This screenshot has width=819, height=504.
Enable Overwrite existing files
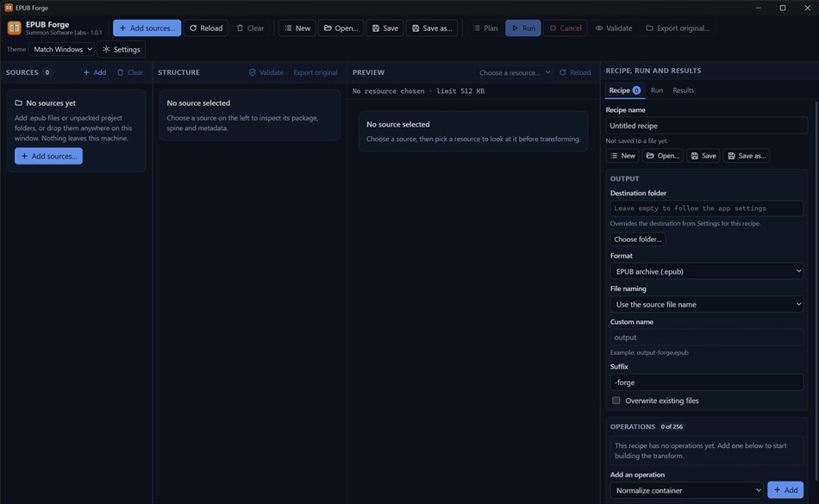[616, 401]
